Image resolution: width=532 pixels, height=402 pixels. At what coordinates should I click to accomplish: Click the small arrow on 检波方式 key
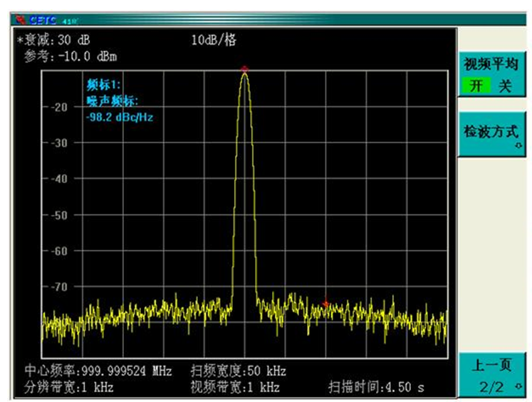click(518, 147)
